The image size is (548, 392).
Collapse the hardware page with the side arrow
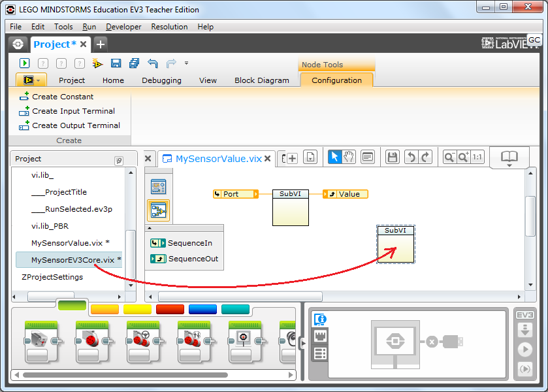tap(303, 344)
